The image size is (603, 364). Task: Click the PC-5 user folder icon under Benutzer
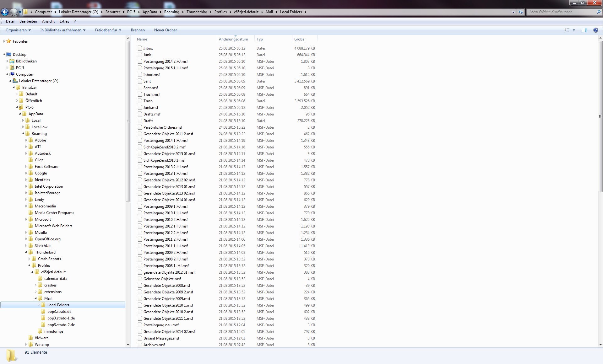point(21,107)
